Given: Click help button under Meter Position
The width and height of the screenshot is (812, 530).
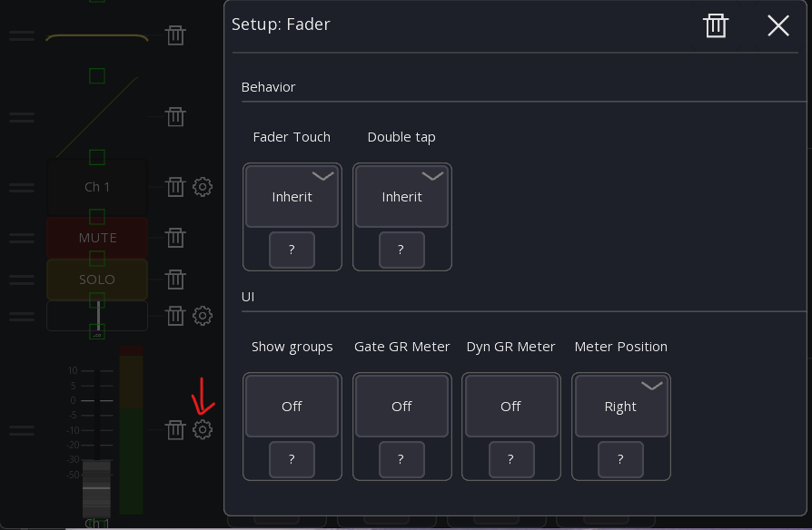Looking at the screenshot, I should 620,459.
